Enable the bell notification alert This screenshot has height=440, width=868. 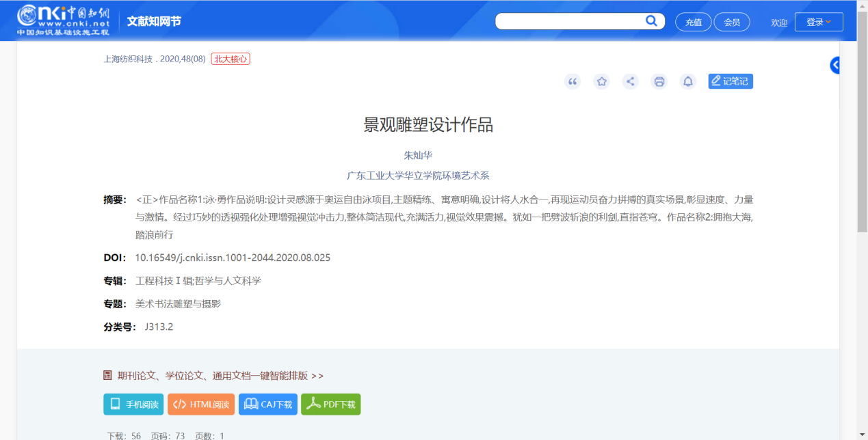click(x=687, y=81)
